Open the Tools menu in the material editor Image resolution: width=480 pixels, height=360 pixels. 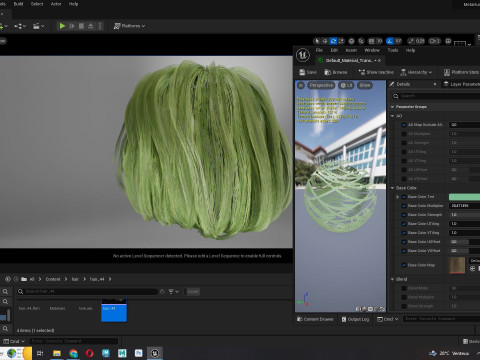(393, 50)
